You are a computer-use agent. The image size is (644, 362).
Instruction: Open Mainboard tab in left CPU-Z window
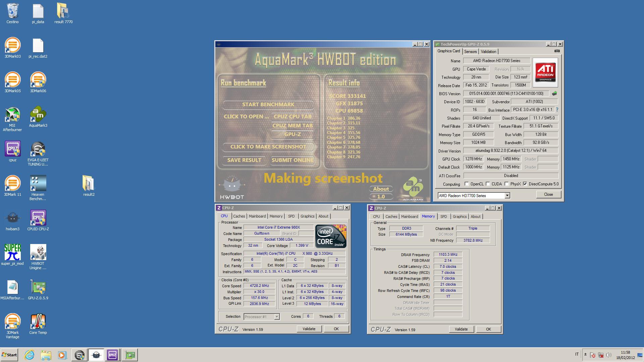[257, 217]
